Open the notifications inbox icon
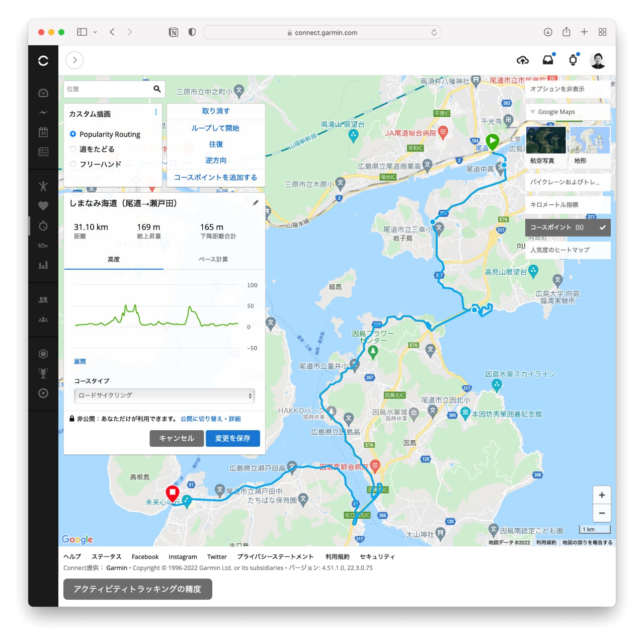The width and height of the screenshot is (644, 644). pos(548,60)
